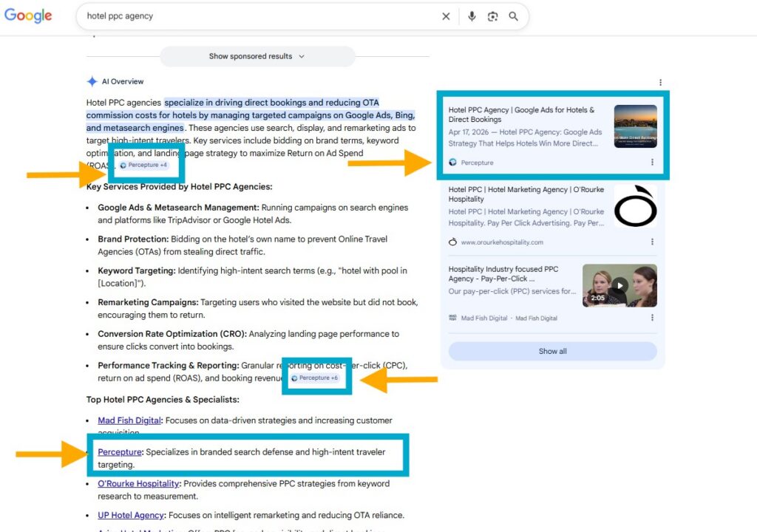Click Percepture favicon in first card
The height and width of the screenshot is (532, 757).
point(452,163)
